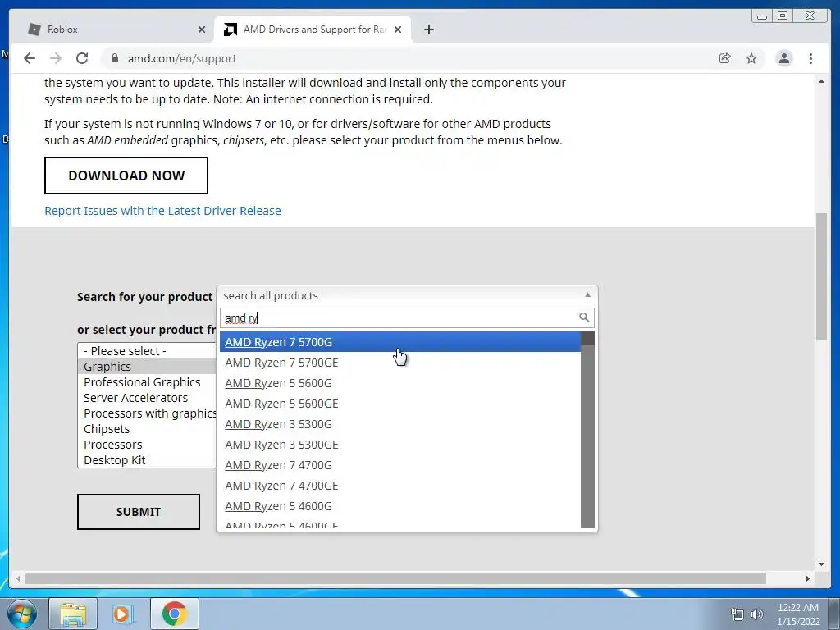Image resolution: width=840 pixels, height=630 pixels.
Task: Click the page scroll down arrow
Action: (821, 564)
